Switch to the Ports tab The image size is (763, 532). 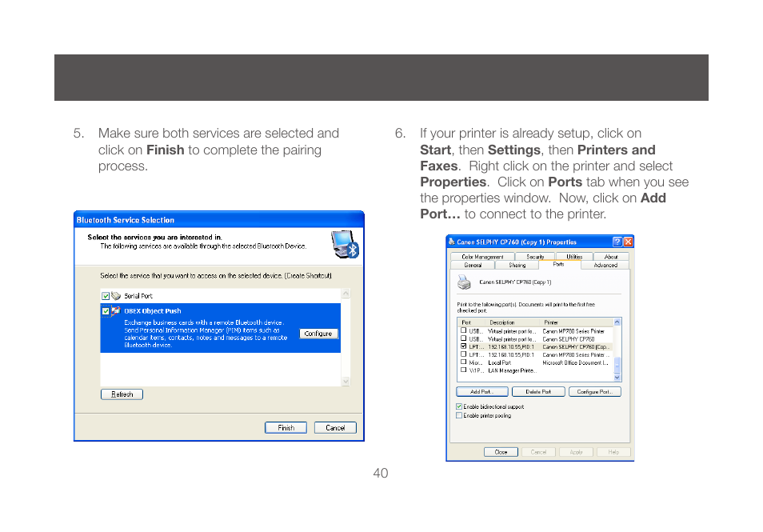pos(558,264)
